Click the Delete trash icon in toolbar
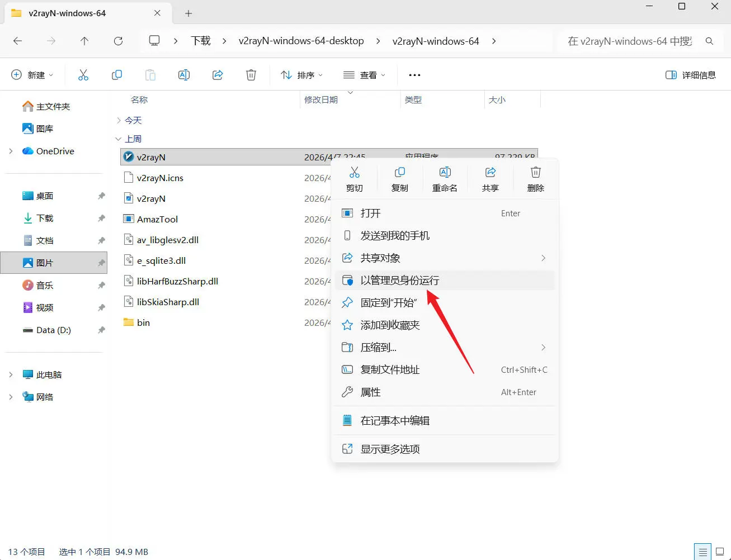 [x=251, y=75]
